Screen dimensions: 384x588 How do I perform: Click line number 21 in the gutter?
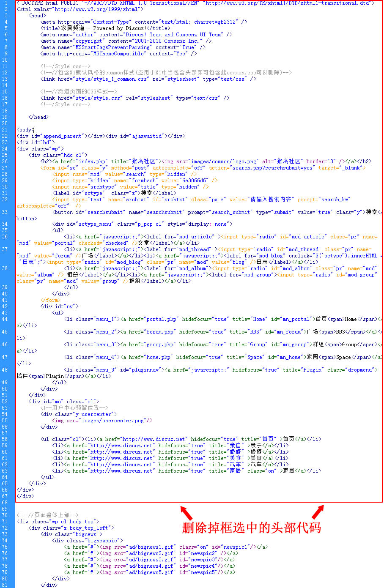(x=5, y=130)
